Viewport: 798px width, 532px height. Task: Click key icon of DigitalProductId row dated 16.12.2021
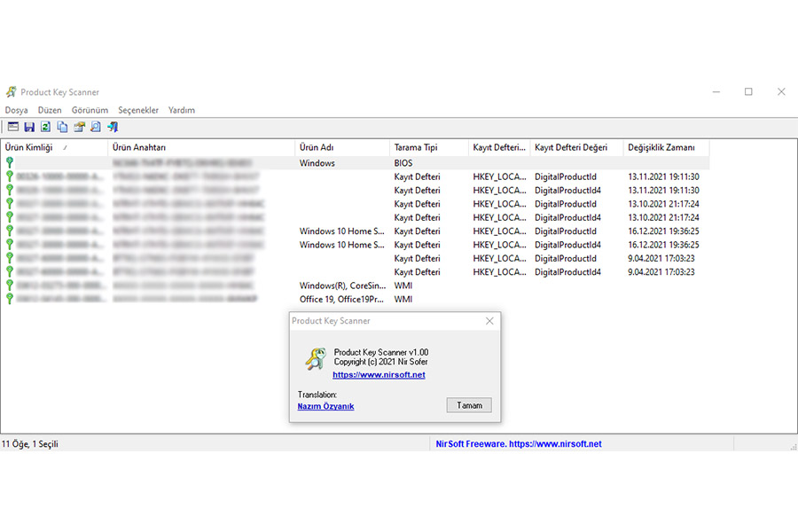(10, 231)
